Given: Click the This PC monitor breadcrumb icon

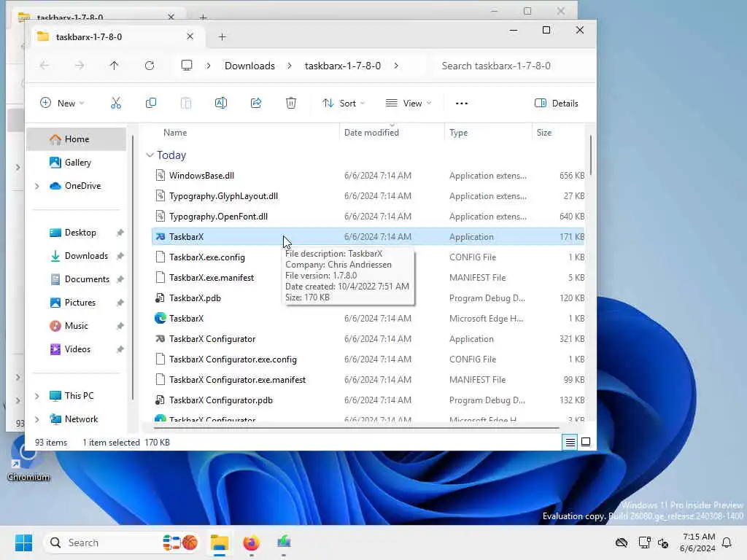Looking at the screenshot, I should point(187,66).
